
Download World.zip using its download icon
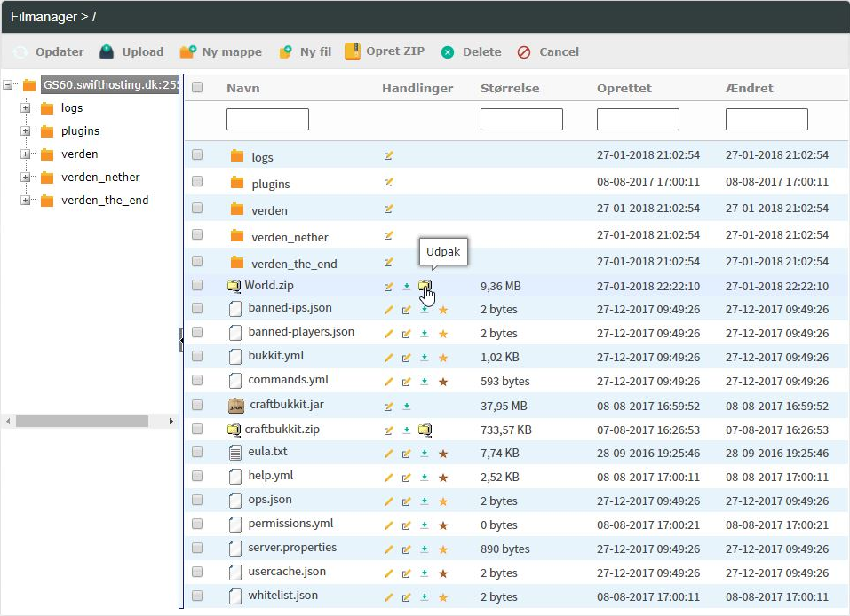[407, 286]
